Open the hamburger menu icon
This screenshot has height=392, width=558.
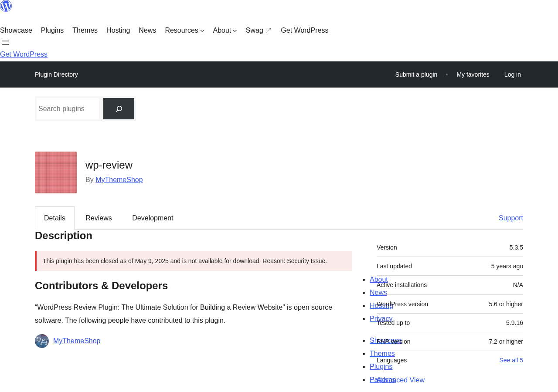pyautogui.click(x=5, y=43)
